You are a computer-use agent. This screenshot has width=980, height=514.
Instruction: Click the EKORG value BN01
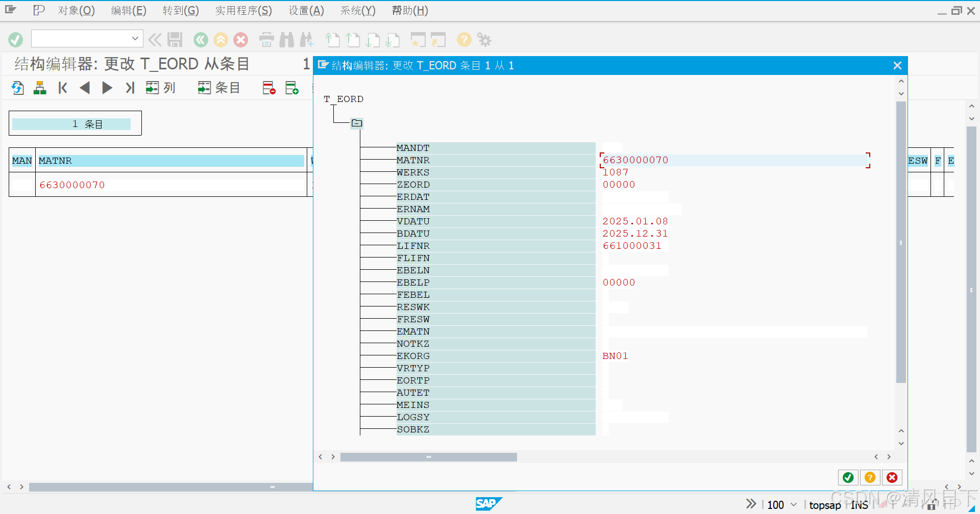pyautogui.click(x=615, y=356)
